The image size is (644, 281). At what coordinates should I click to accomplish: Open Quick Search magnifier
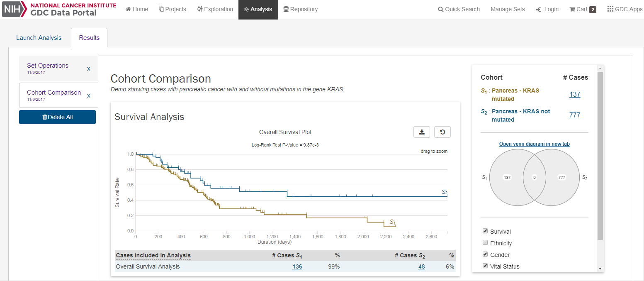[459, 9]
